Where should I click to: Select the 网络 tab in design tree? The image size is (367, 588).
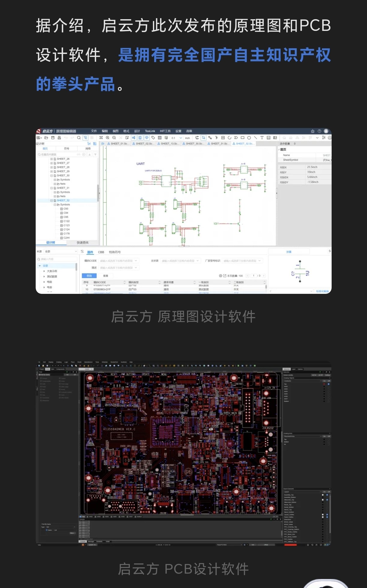tap(88, 148)
